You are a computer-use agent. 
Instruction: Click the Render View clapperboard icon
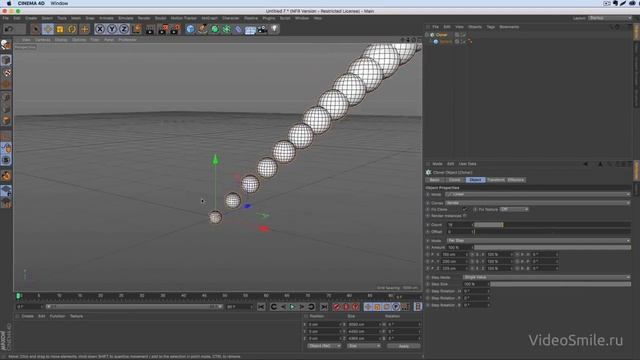(x=150, y=29)
